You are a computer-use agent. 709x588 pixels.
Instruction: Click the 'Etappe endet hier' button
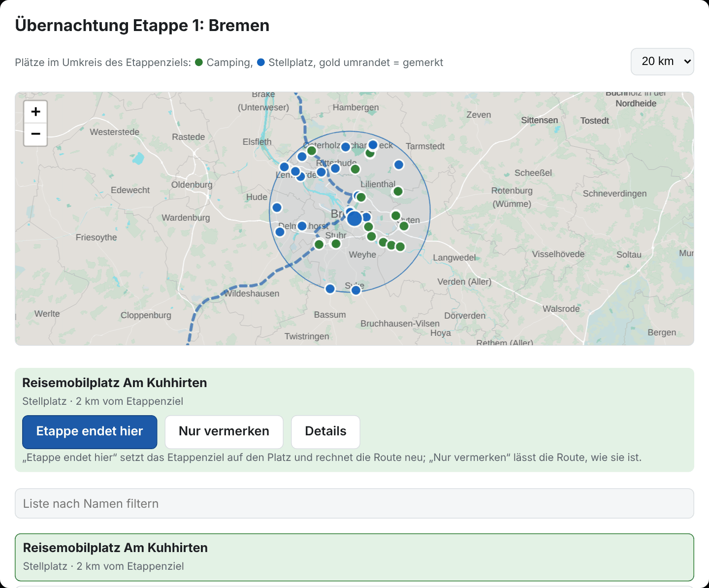click(90, 432)
